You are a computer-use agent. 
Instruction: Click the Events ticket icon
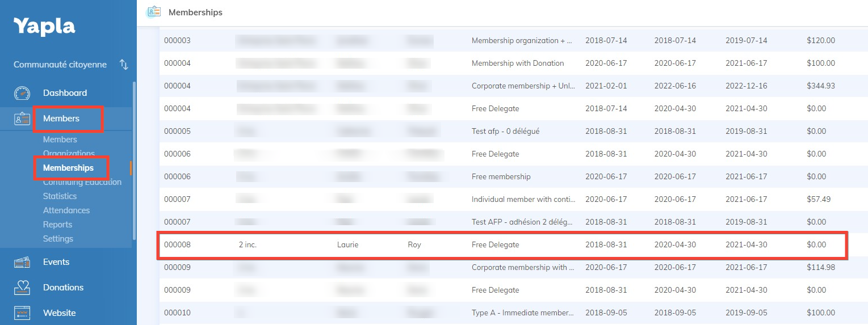pos(22,262)
